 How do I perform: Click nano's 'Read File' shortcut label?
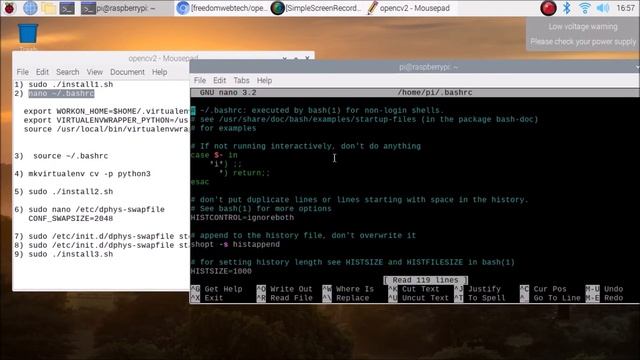tap(291, 298)
